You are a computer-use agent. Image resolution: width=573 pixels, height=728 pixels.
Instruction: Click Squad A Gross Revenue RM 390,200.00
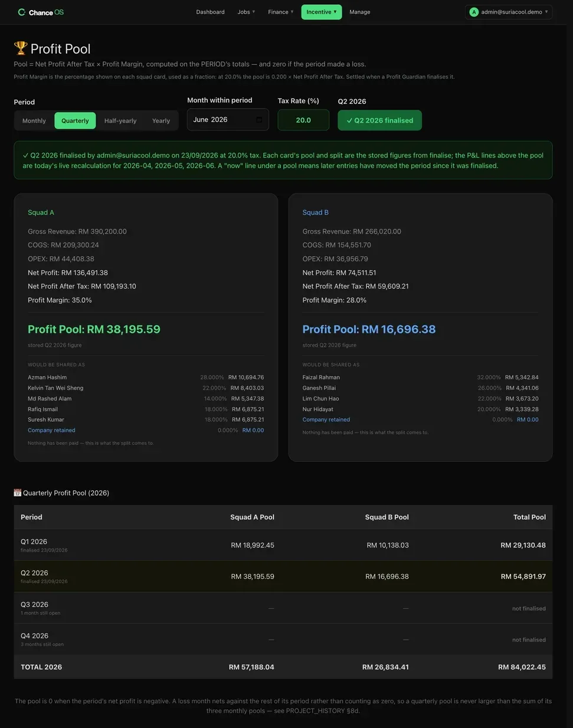[x=77, y=231]
